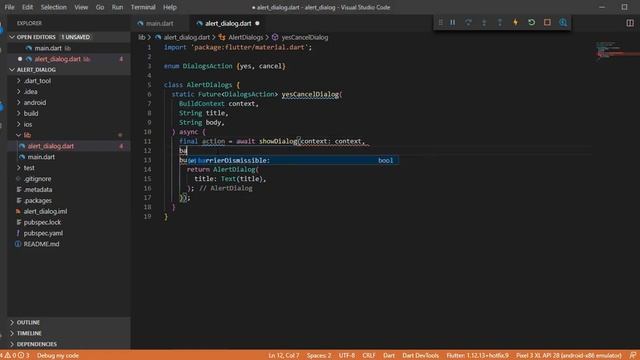
Task: Click the 'Debug my code' status item
Action: (58, 356)
